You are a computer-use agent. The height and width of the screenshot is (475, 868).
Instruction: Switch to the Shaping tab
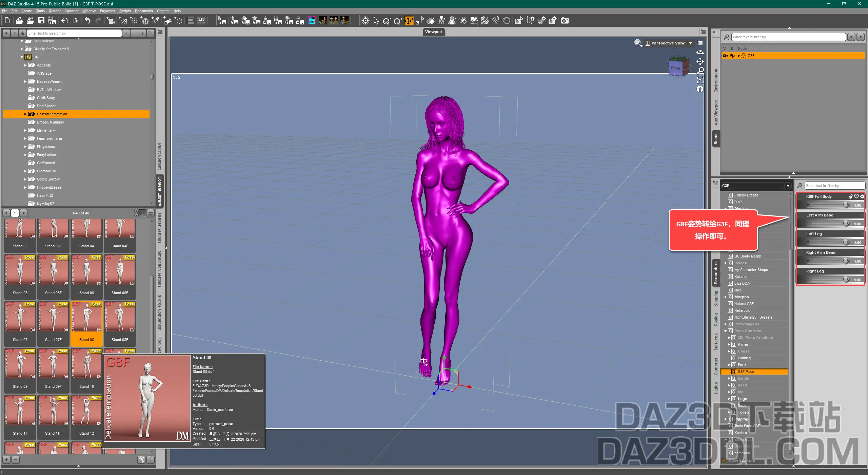coord(716,298)
